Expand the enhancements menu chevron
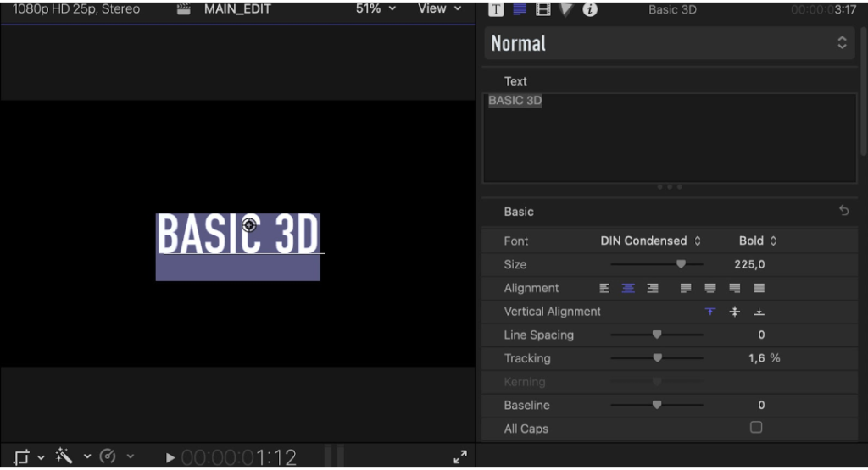Viewport: 868px width, 470px height. pos(87,456)
